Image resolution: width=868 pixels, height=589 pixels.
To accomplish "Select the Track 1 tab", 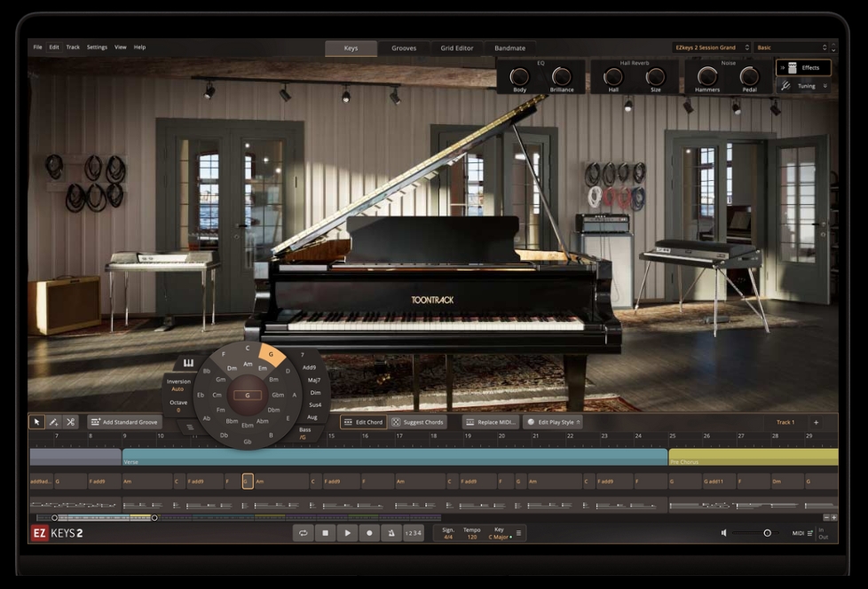I will (x=785, y=422).
